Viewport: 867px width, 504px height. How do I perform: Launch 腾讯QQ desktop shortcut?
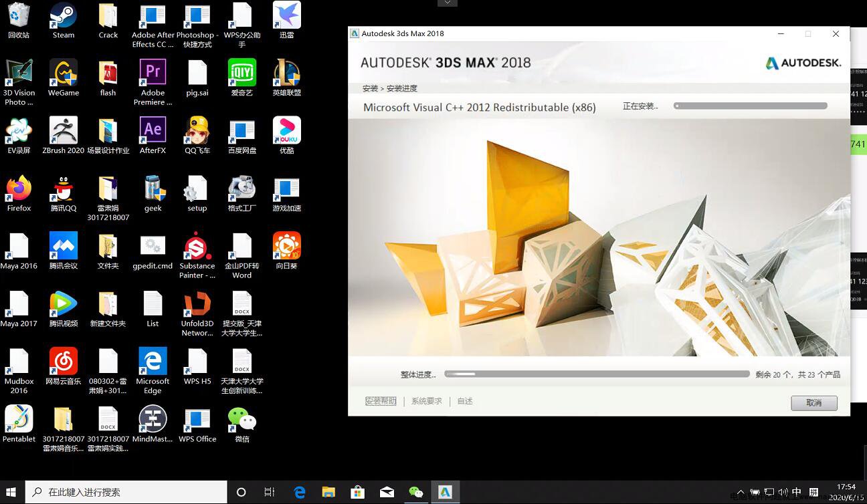tap(64, 194)
